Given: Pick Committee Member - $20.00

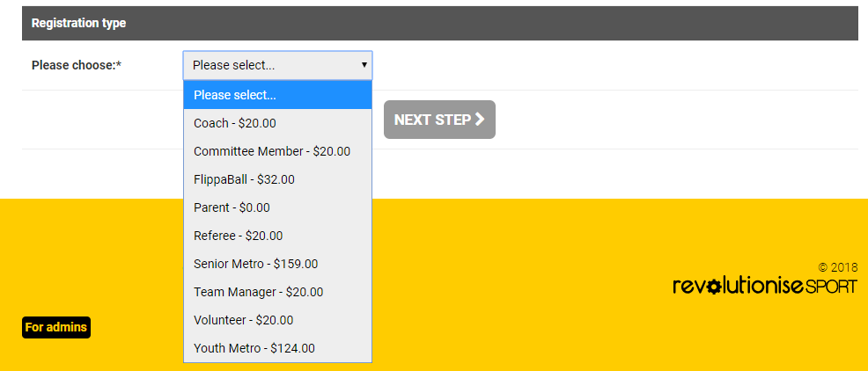Looking at the screenshot, I should click(x=277, y=151).
